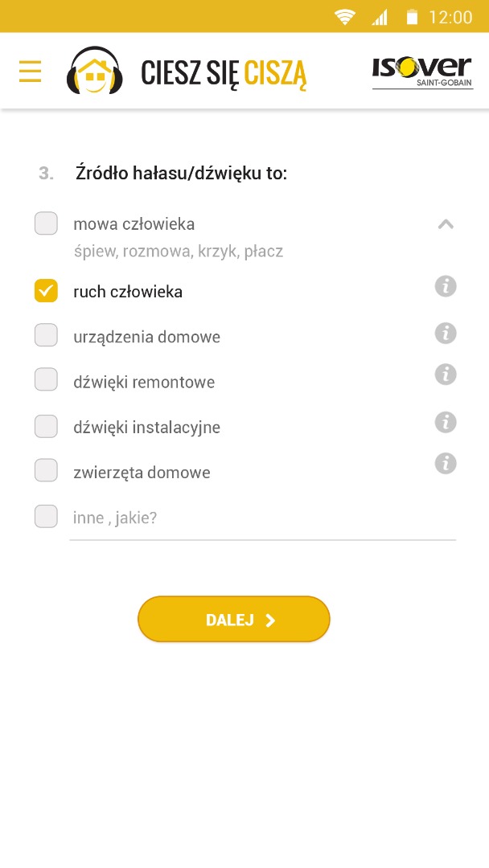Viewport: 489px width, 868px height.
Task: Tap the Wi-Fi status icon
Action: (345, 17)
